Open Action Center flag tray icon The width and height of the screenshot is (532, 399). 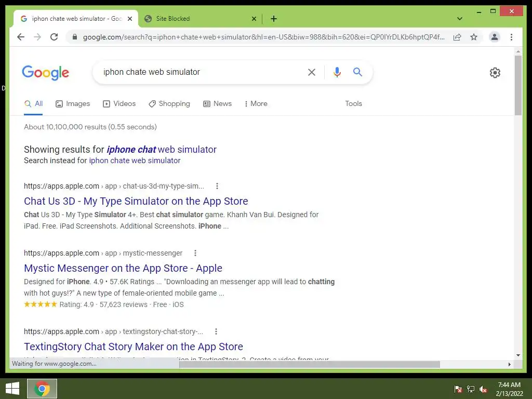(x=458, y=389)
